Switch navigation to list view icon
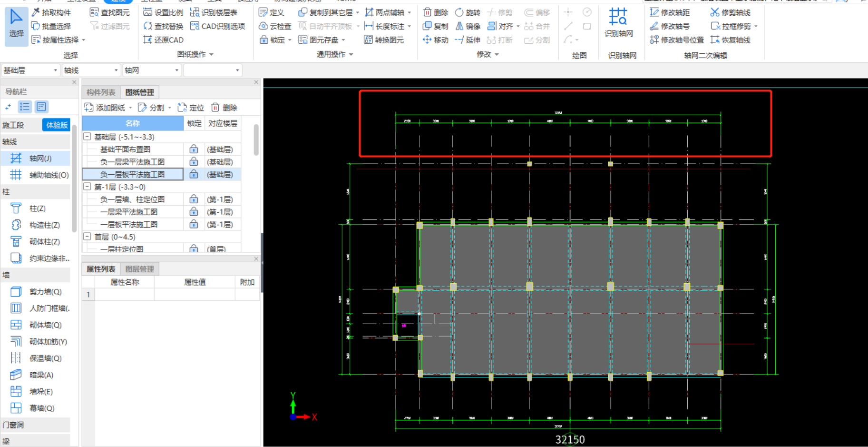Viewport: 868px width, 447px height. [x=25, y=107]
